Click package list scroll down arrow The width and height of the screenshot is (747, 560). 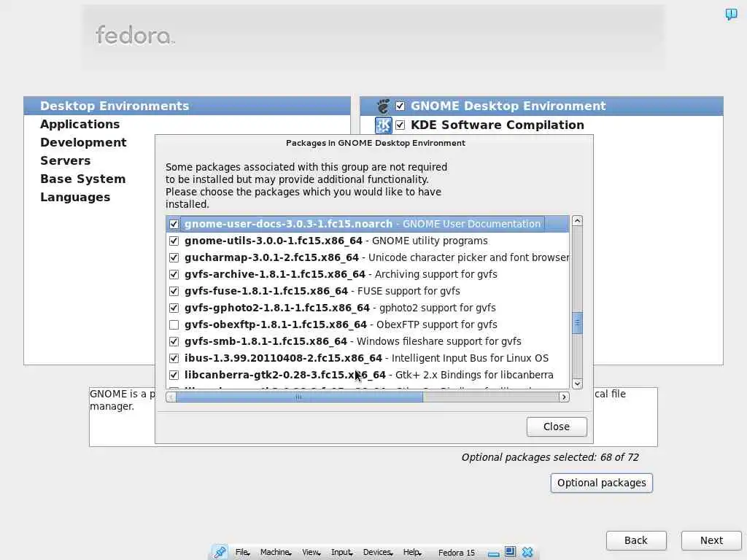click(x=577, y=384)
